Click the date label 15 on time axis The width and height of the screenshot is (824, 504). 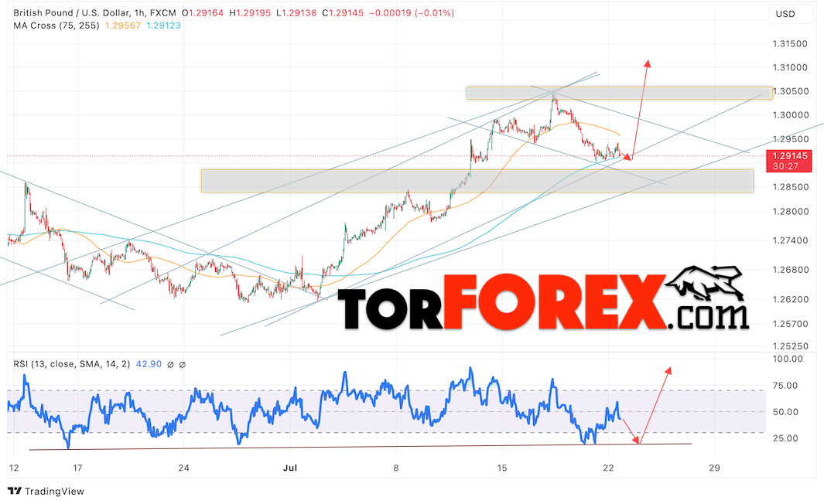502,468
